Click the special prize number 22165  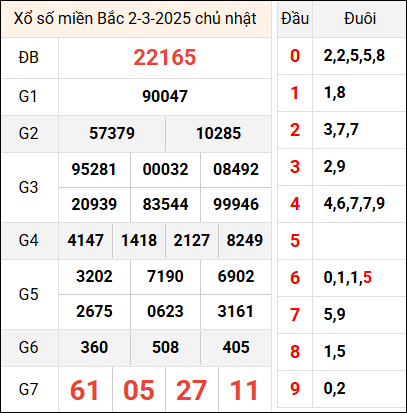(165, 57)
